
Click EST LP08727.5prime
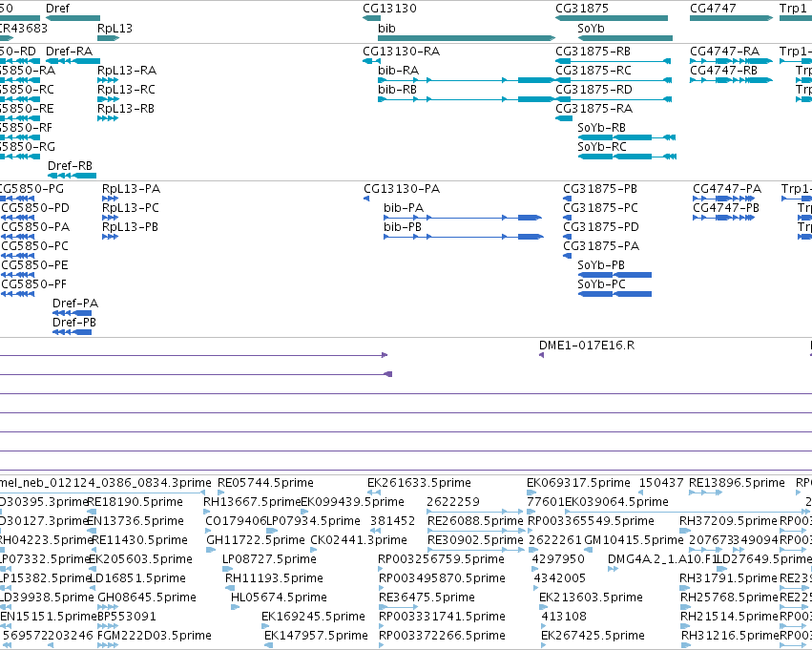click(x=226, y=569)
